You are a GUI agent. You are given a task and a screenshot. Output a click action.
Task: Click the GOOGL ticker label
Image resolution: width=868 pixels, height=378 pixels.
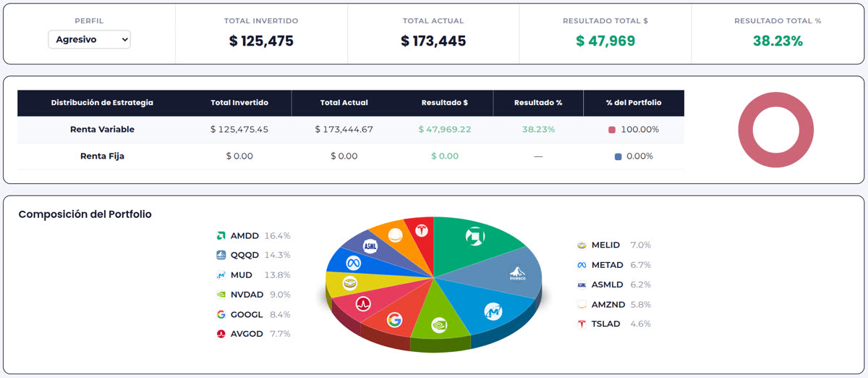click(247, 314)
